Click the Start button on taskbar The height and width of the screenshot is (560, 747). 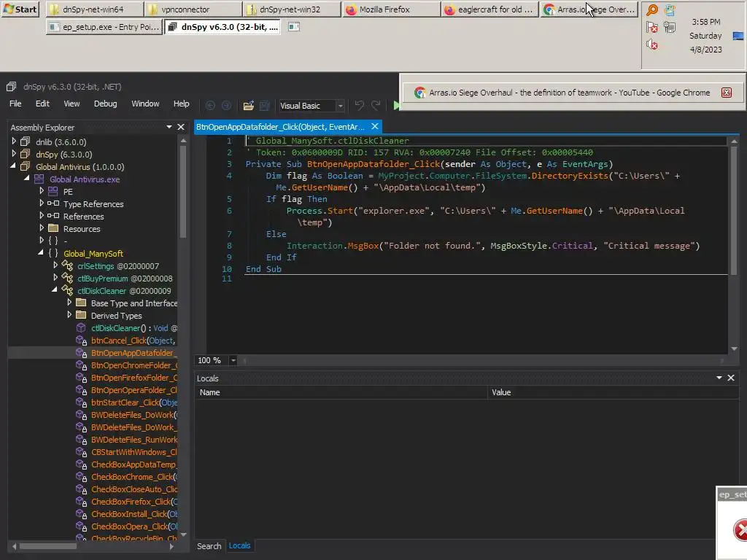[20, 9]
